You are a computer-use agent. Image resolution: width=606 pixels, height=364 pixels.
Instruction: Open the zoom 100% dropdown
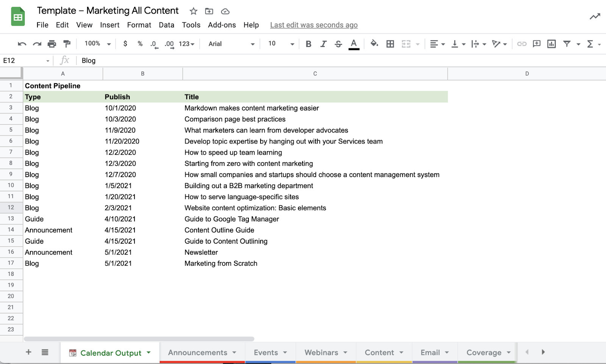97,44
